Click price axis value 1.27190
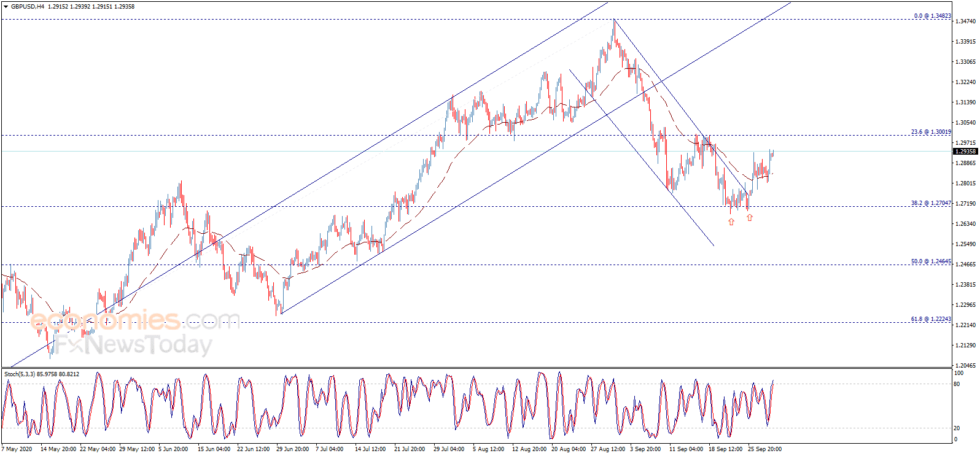980x456 pixels. pos(966,204)
